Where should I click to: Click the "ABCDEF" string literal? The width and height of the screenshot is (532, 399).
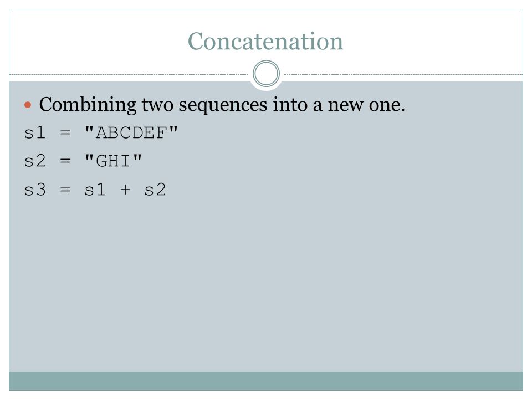click(131, 132)
